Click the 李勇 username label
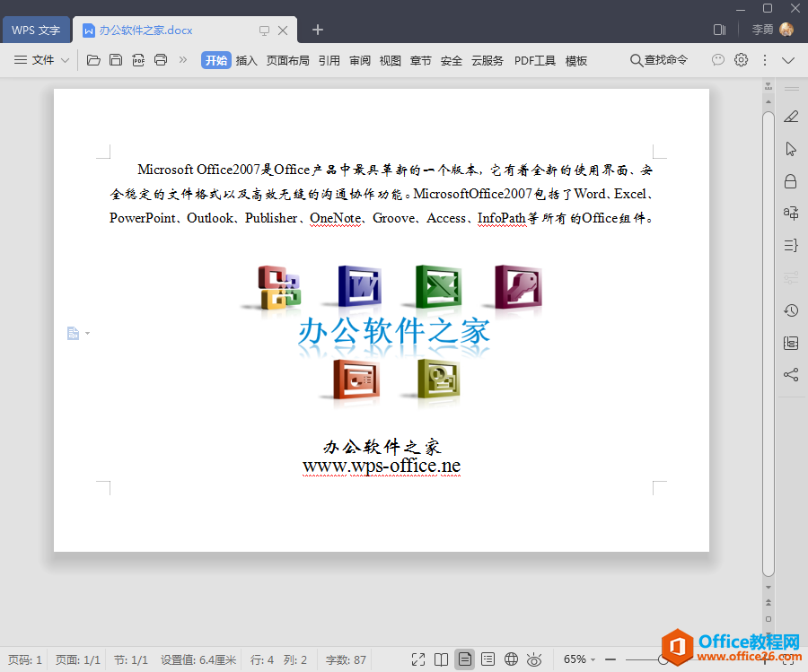The width and height of the screenshot is (808, 672). (x=762, y=30)
